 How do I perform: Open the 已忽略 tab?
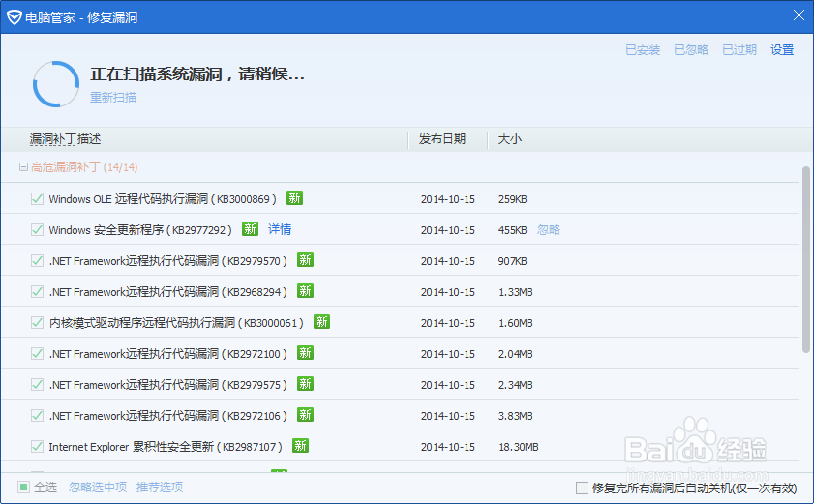pyautogui.click(x=691, y=50)
